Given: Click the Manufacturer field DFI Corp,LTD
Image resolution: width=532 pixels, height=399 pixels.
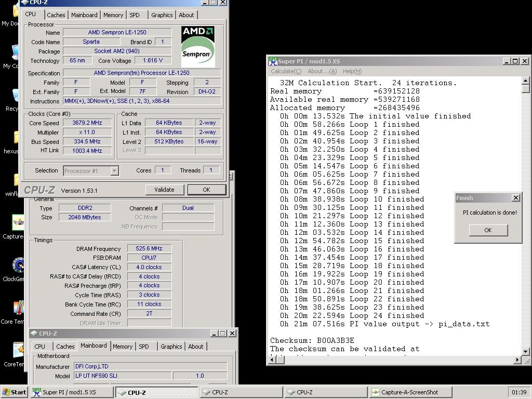Looking at the screenshot, I should click(x=150, y=366).
